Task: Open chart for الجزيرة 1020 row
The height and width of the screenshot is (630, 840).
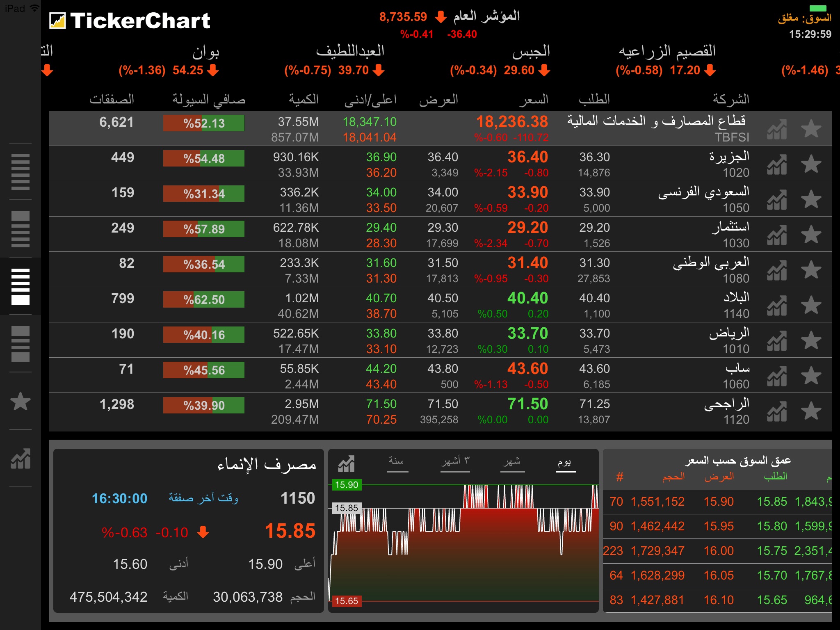Action: pyautogui.click(x=777, y=164)
